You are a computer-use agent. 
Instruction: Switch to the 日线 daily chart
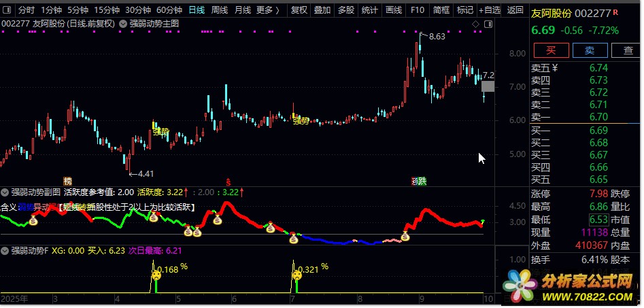(x=197, y=10)
